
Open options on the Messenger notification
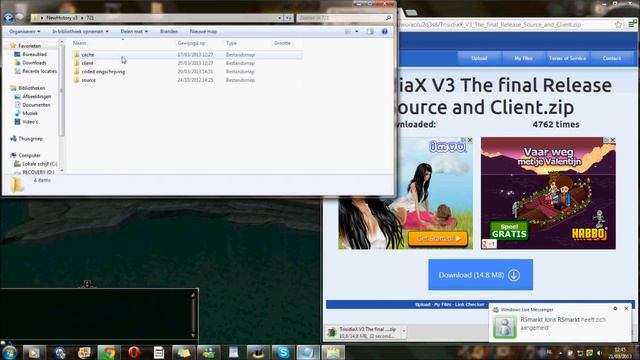(x=615, y=309)
